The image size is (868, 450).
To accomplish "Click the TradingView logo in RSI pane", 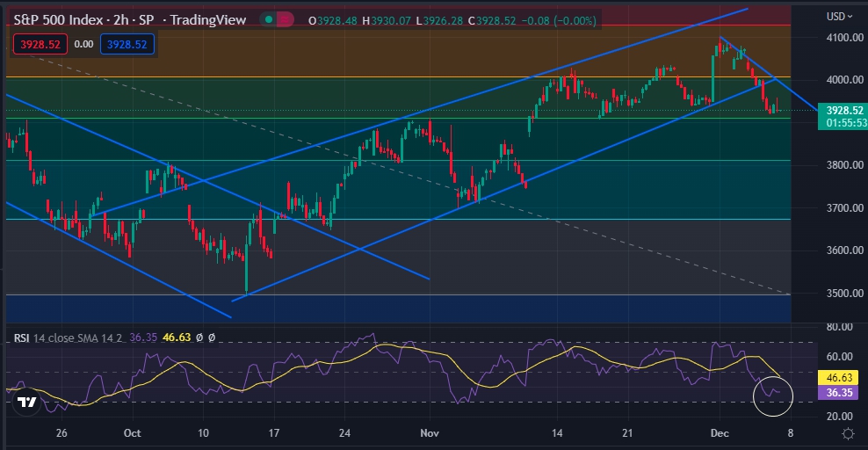I will (x=26, y=402).
